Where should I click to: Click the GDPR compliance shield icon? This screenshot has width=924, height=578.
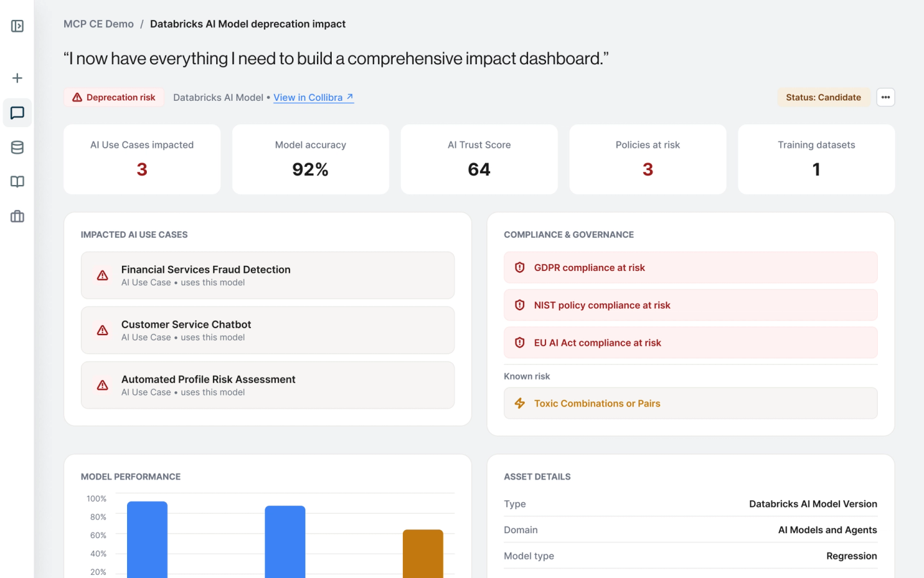point(520,268)
